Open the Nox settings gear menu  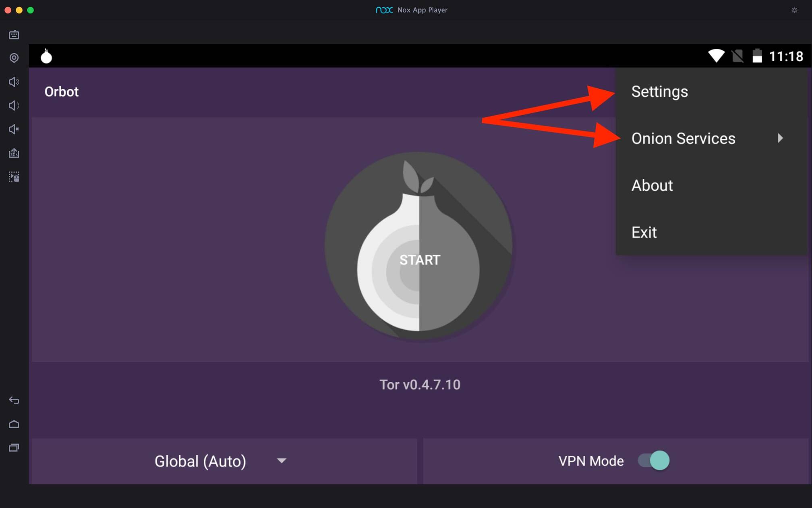[794, 10]
